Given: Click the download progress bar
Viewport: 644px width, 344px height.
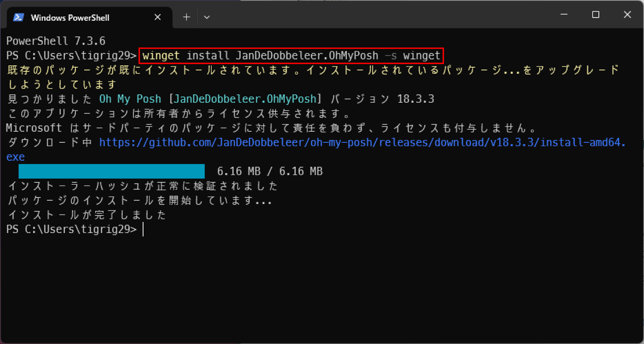Looking at the screenshot, I should (x=111, y=171).
